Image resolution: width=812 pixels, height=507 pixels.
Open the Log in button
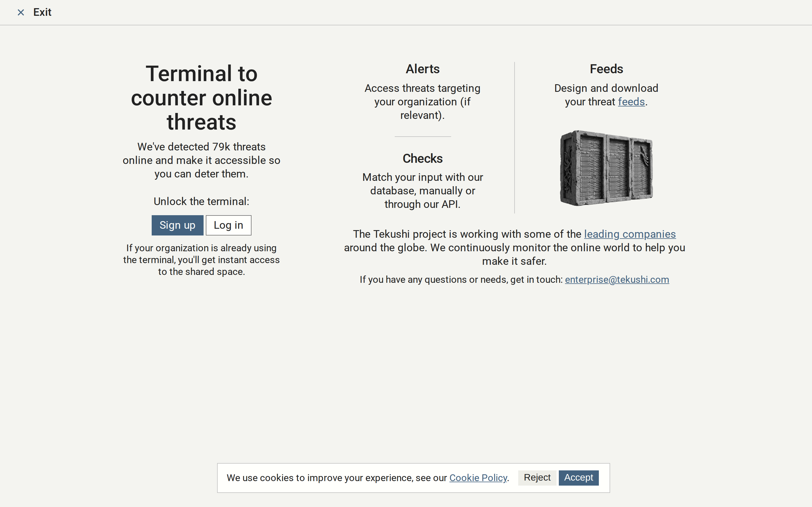click(228, 225)
